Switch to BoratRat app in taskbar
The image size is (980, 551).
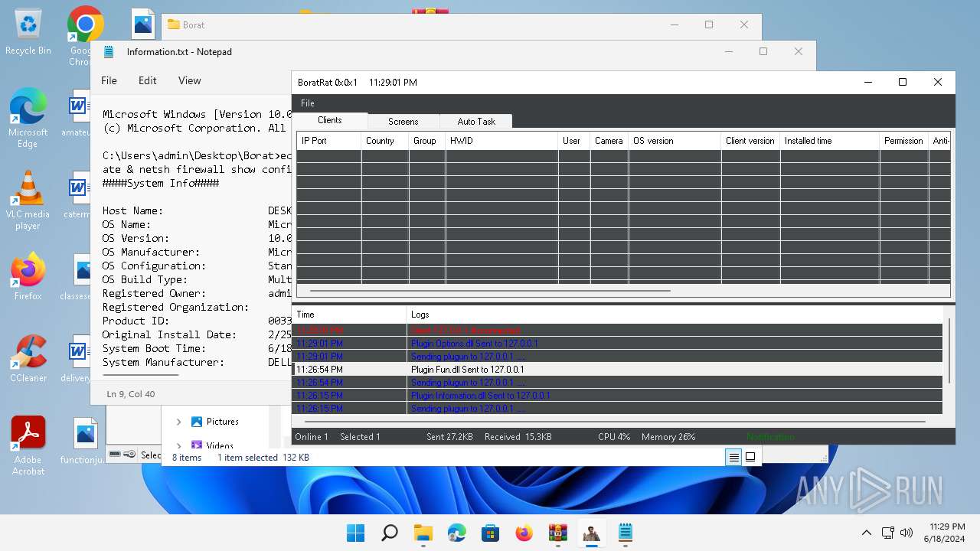coord(591,533)
